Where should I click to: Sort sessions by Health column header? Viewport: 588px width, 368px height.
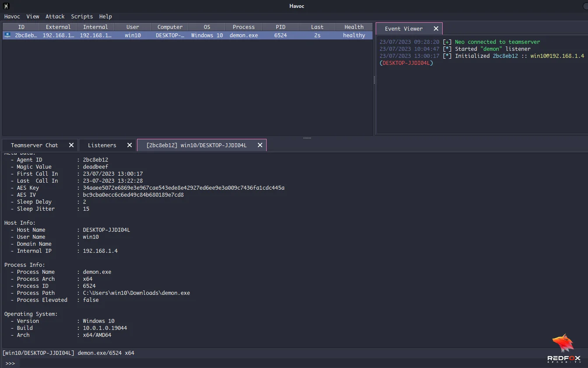pos(354,27)
